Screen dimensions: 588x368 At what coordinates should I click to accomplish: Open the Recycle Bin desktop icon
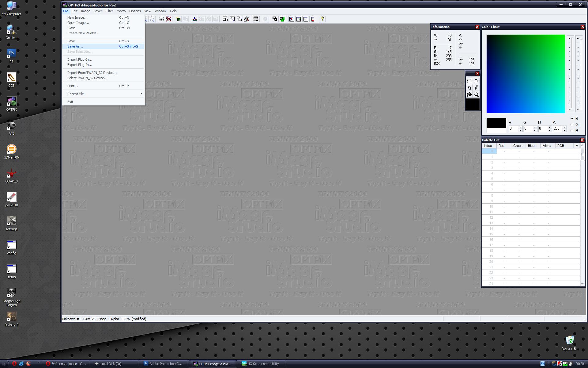[570, 343]
